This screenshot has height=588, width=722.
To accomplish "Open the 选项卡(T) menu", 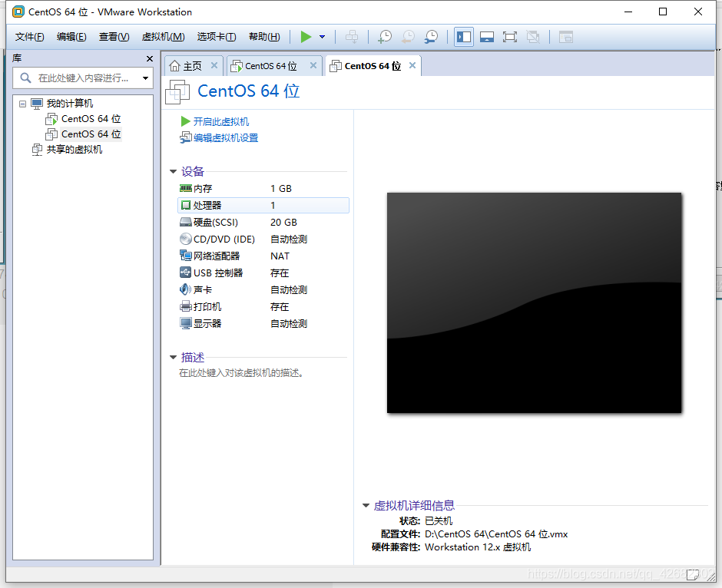I will pos(217,37).
